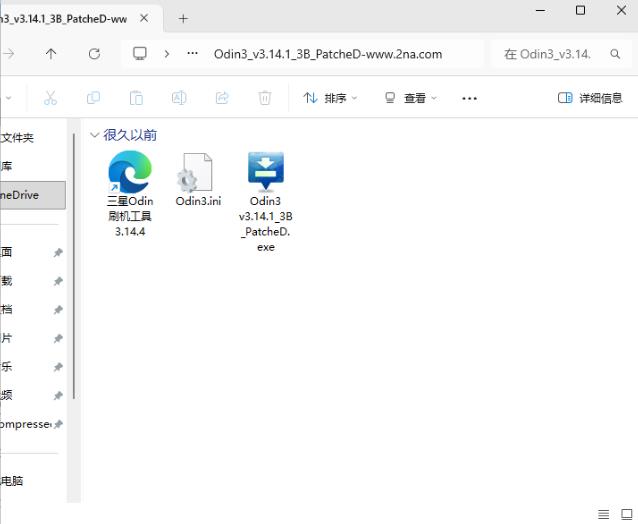The height and width of the screenshot is (524, 638).
Task: Click the pin icon beside 乐
Action: coord(58,367)
